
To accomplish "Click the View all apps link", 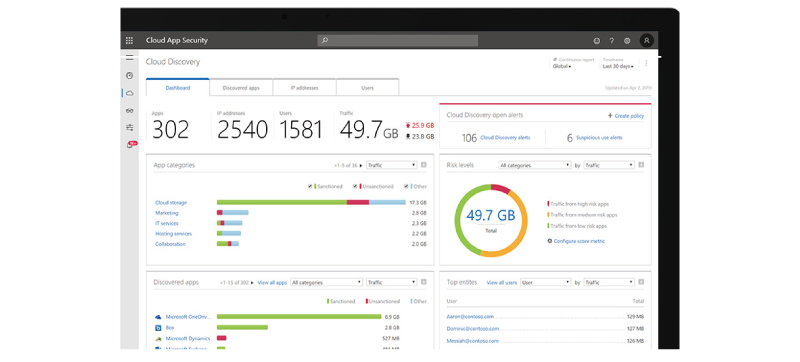I will 272,282.
